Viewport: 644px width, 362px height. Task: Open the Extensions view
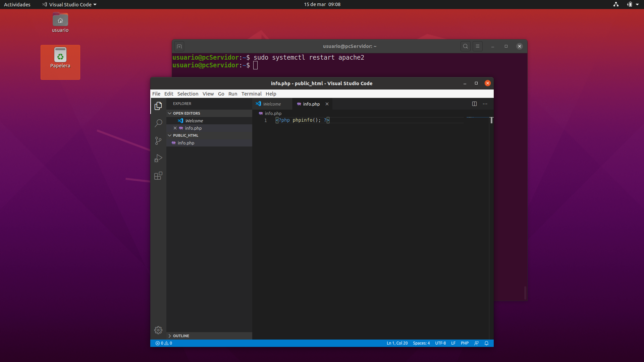coord(158,176)
